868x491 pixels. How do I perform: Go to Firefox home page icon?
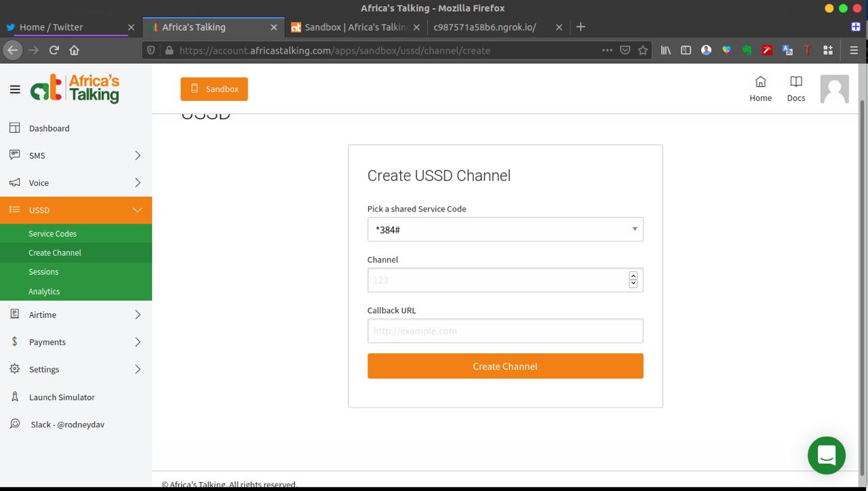click(x=75, y=50)
